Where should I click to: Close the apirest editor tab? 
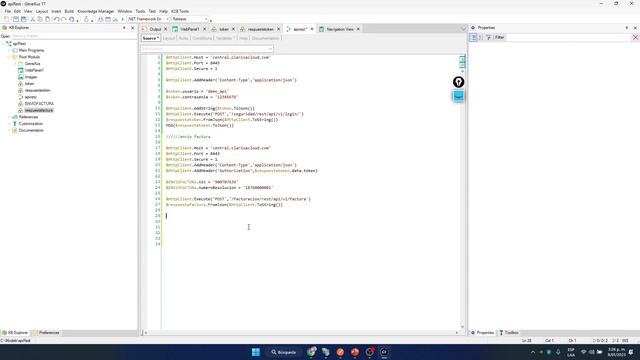312,29
